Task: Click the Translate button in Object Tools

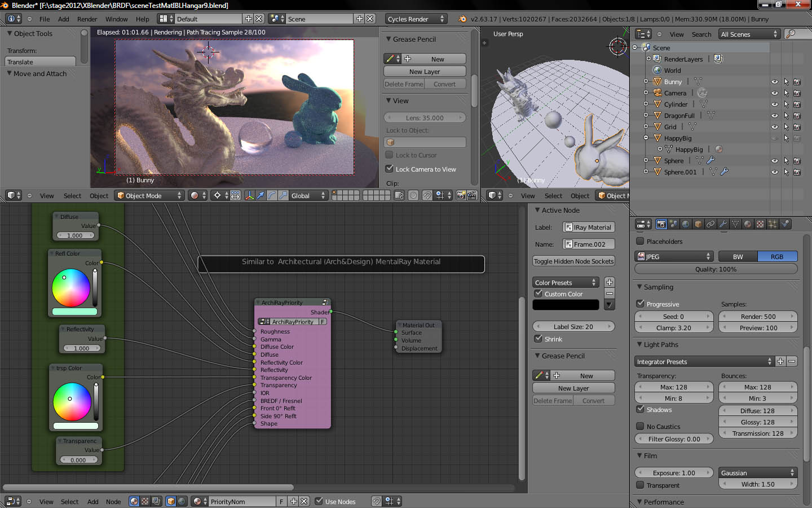Action: pyautogui.click(x=40, y=62)
